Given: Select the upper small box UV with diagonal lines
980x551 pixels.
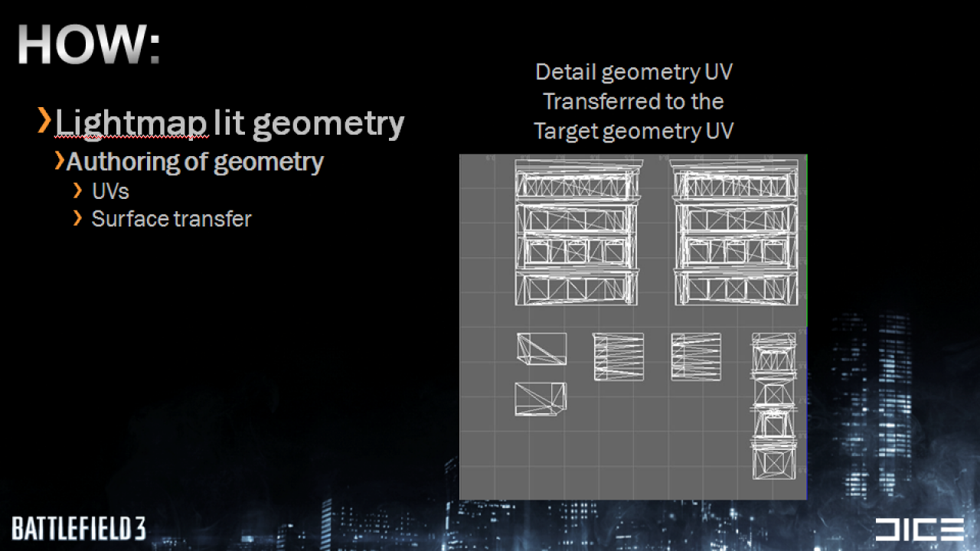Looking at the screenshot, I should tap(541, 349).
